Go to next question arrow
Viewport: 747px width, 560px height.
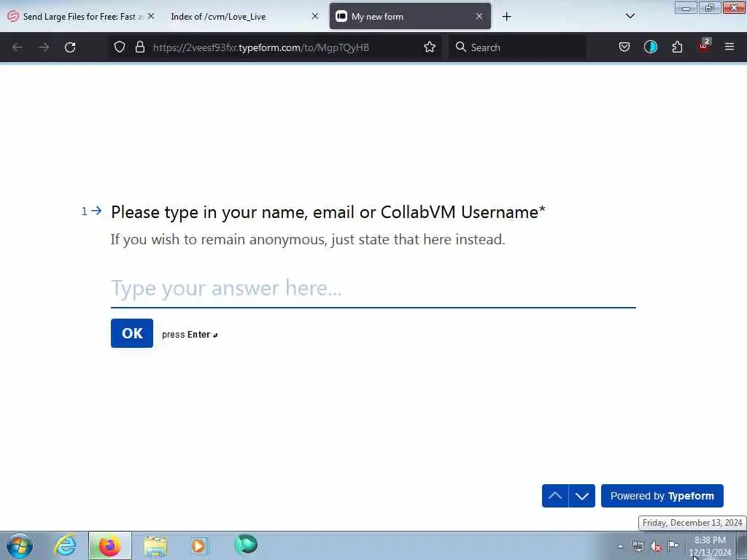pyautogui.click(x=581, y=496)
